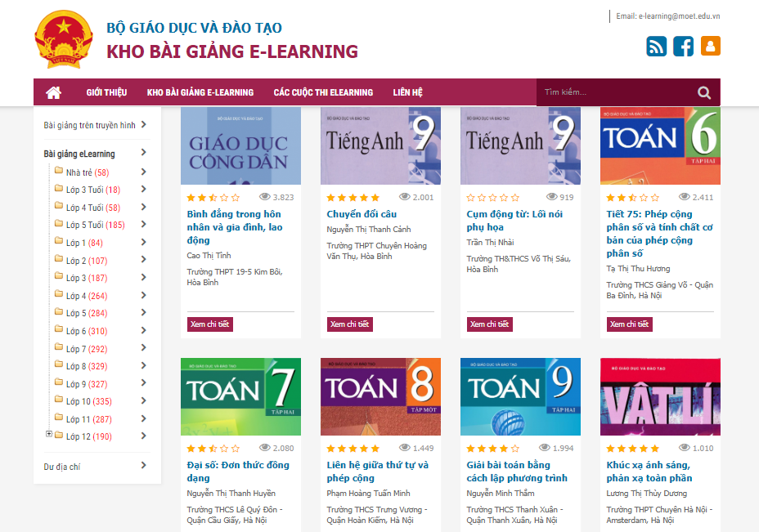
Task: Expand the Lớp 5 chevron arrow
Action: (x=143, y=312)
